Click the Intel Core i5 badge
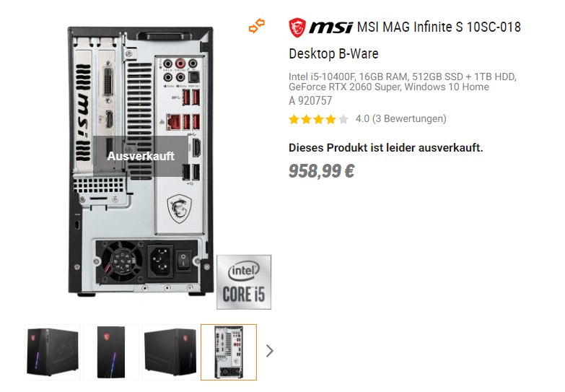 (244, 282)
